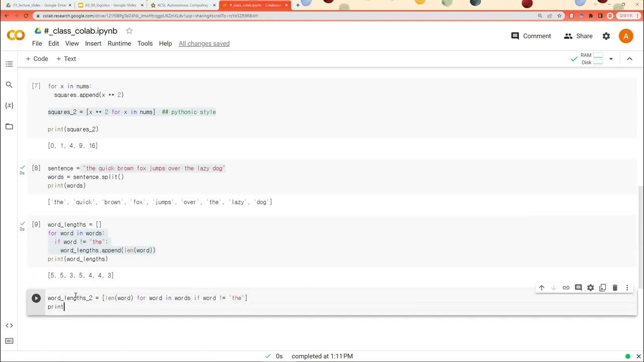Open a new browser tab
The image size is (644, 362).
[x=298, y=5]
